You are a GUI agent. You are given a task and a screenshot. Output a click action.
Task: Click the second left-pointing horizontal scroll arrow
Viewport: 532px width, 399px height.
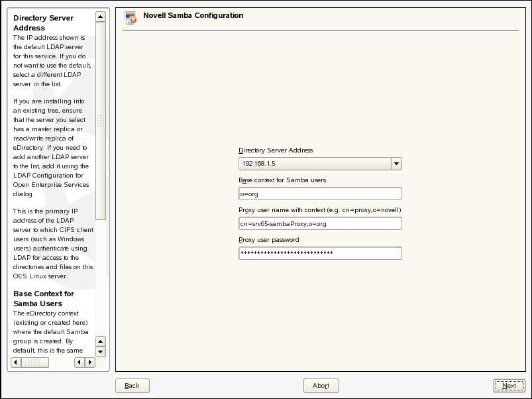80,363
